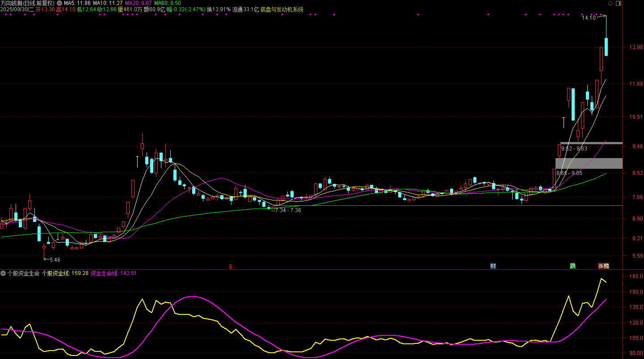Click the red S marker on timeline
Image resolution: width=644 pixels, height=359 pixels.
tap(231, 267)
